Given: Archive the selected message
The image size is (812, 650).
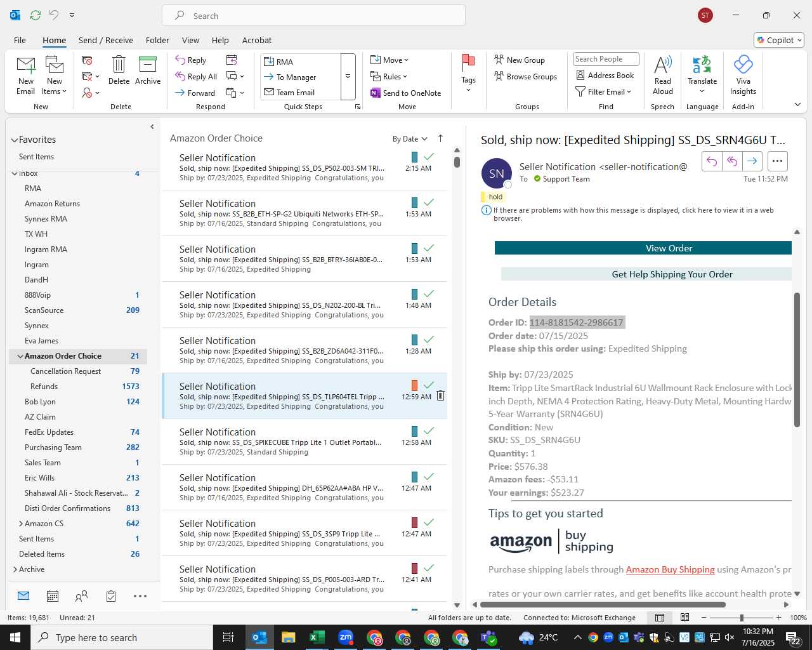Looking at the screenshot, I should click(148, 70).
